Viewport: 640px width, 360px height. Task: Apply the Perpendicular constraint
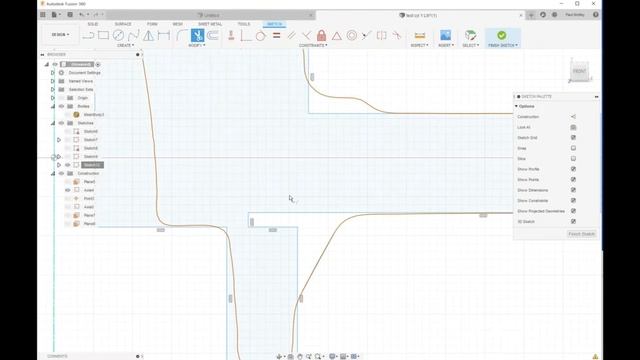point(307,36)
